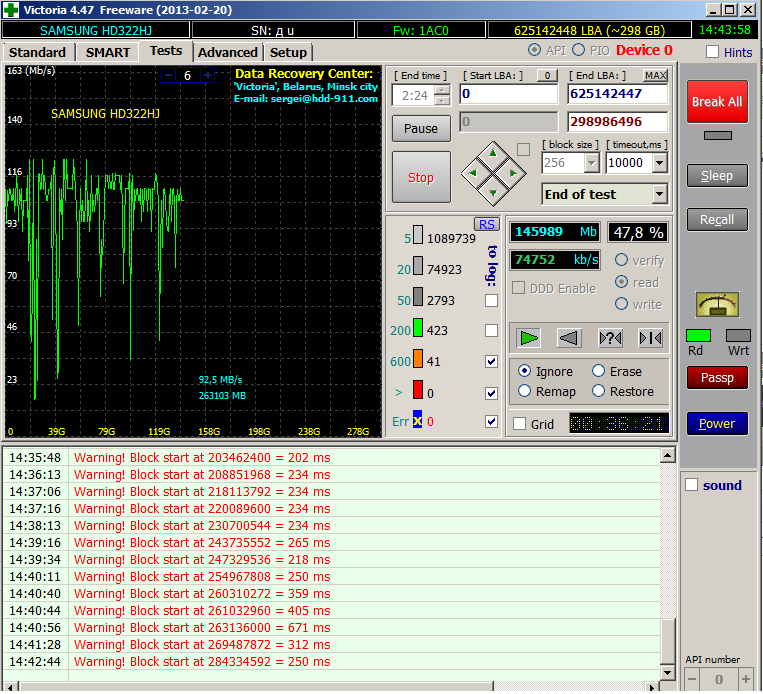Decrease graph scale with minus button
This screenshot has height=694, width=763.
tap(169, 75)
